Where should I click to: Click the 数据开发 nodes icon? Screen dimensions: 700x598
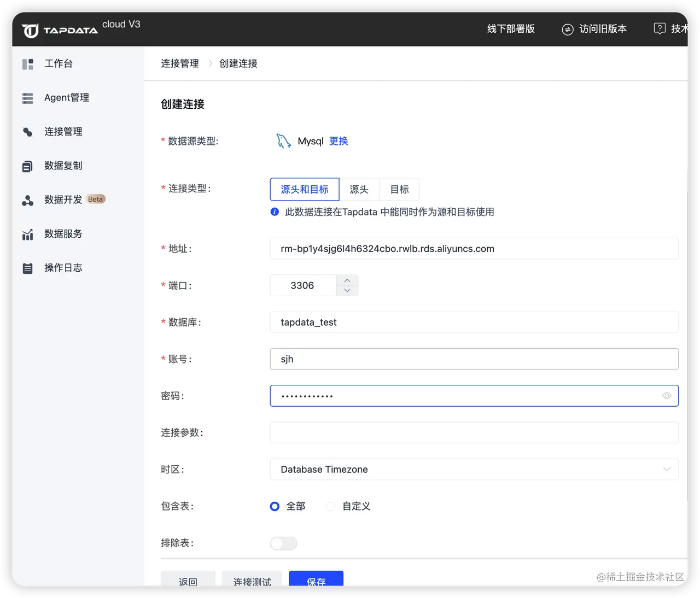click(28, 200)
